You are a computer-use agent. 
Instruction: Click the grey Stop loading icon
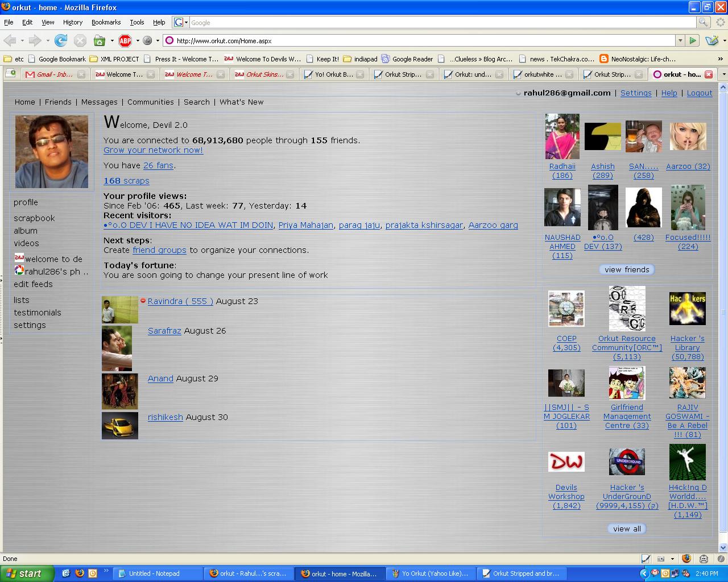80,40
